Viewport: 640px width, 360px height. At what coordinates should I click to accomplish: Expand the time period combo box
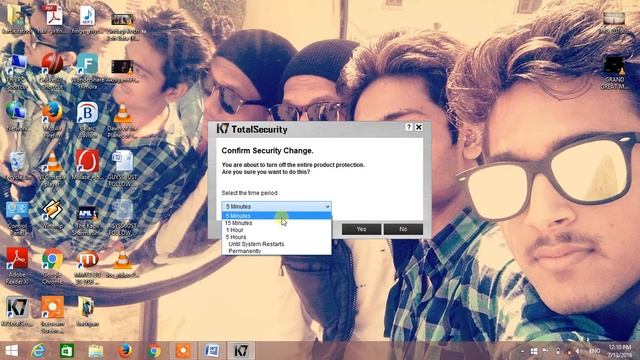click(276, 207)
